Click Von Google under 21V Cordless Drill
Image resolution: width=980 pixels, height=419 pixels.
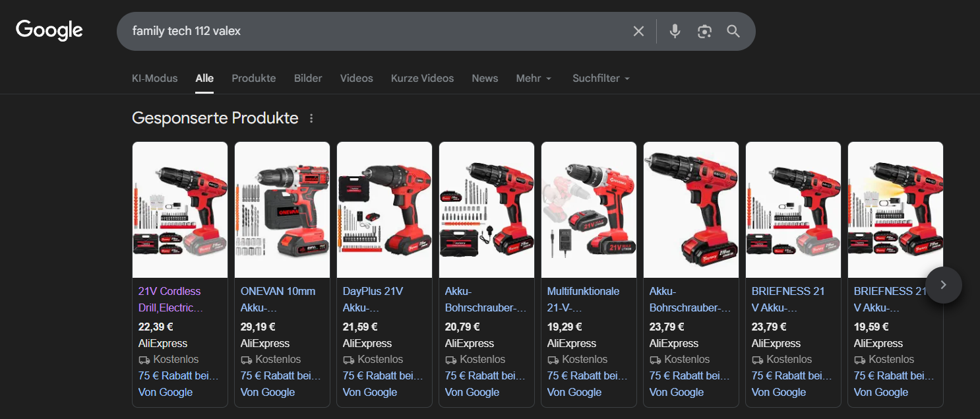[x=166, y=392]
